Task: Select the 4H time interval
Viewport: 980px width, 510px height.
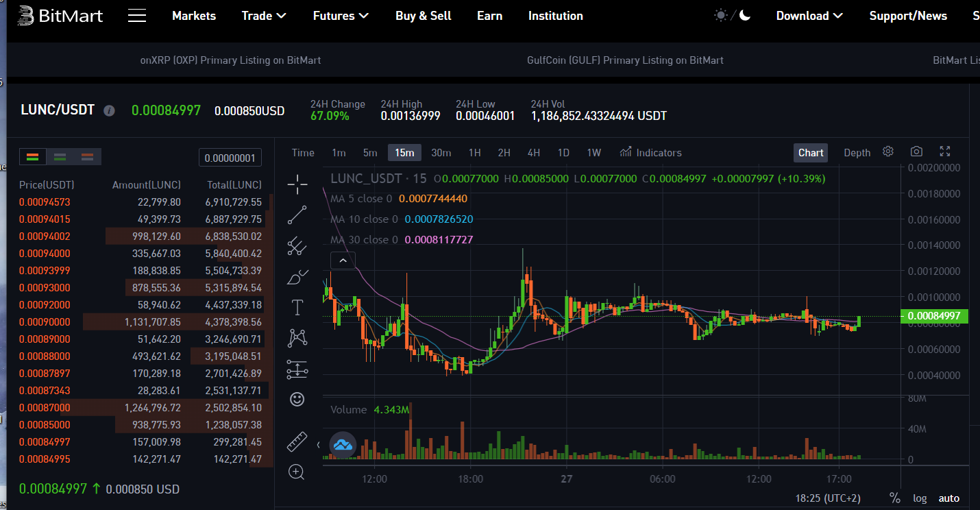Action: pyautogui.click(x=533, y=153)
